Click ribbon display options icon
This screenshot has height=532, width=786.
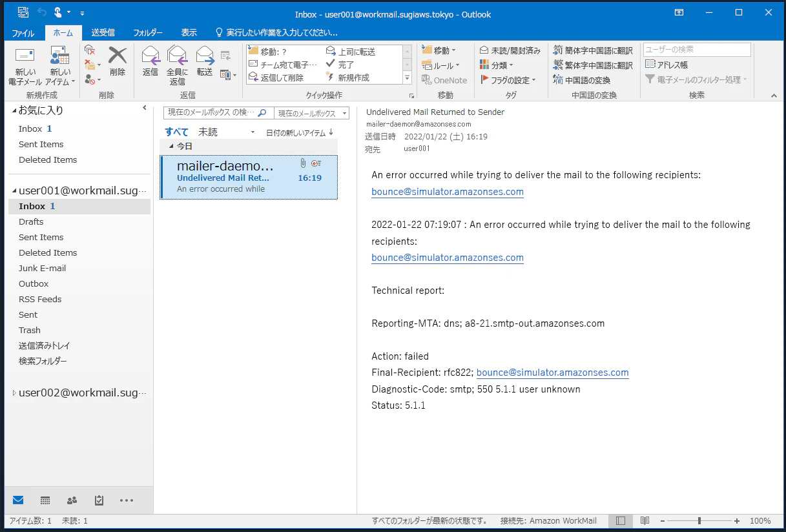[679, 12]
